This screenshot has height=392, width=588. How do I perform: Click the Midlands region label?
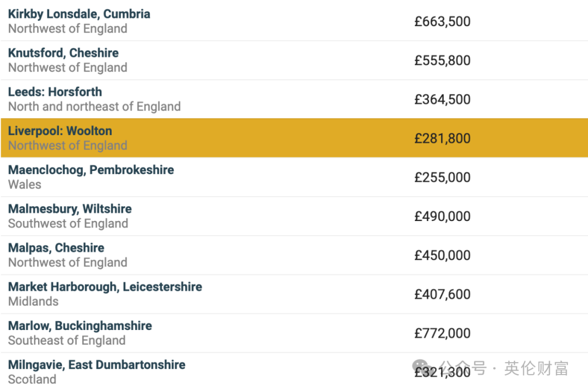coord(33,302)
